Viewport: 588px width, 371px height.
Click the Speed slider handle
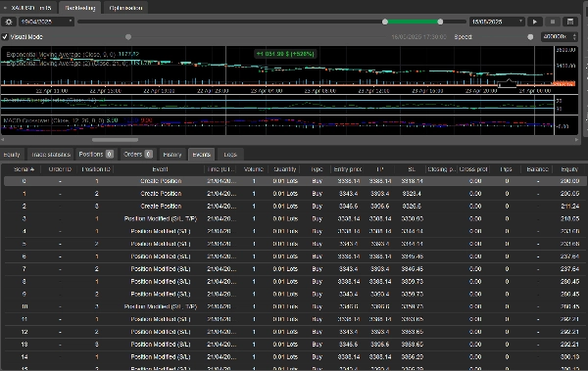click(530, 37)
